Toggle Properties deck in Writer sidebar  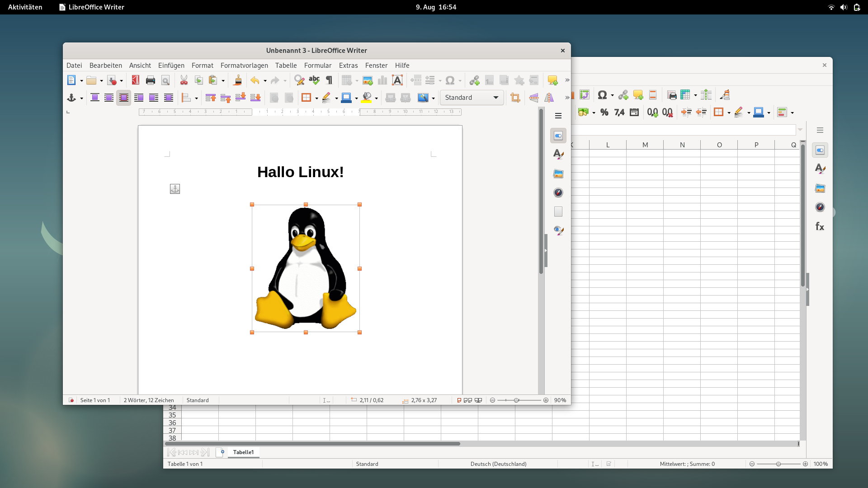[x=558, y=136]
